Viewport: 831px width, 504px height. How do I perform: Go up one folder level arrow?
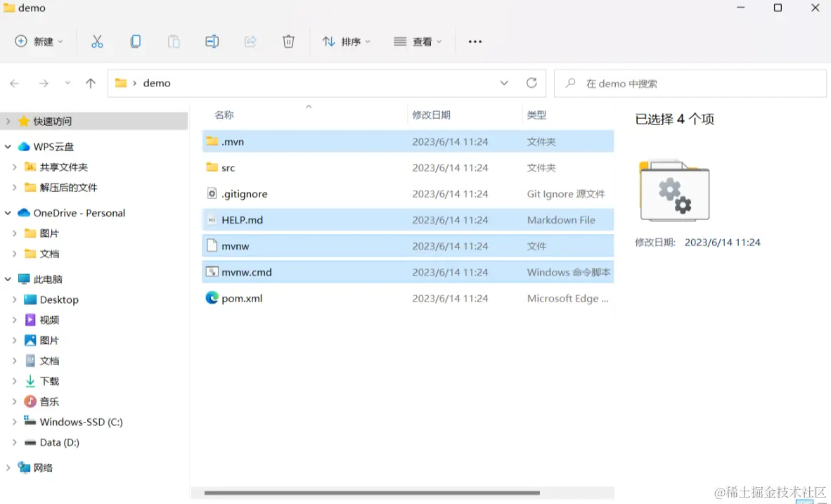click(91, 83)
